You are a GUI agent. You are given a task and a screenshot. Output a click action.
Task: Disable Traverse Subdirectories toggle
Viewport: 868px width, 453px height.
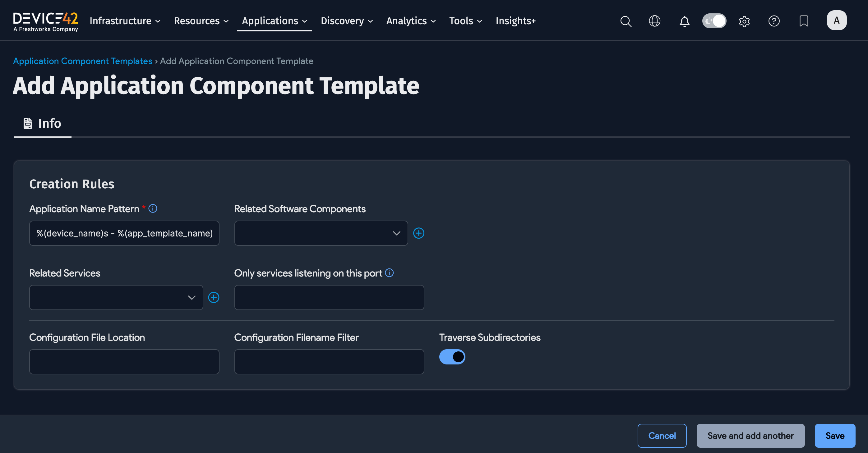tap(452, 357)
